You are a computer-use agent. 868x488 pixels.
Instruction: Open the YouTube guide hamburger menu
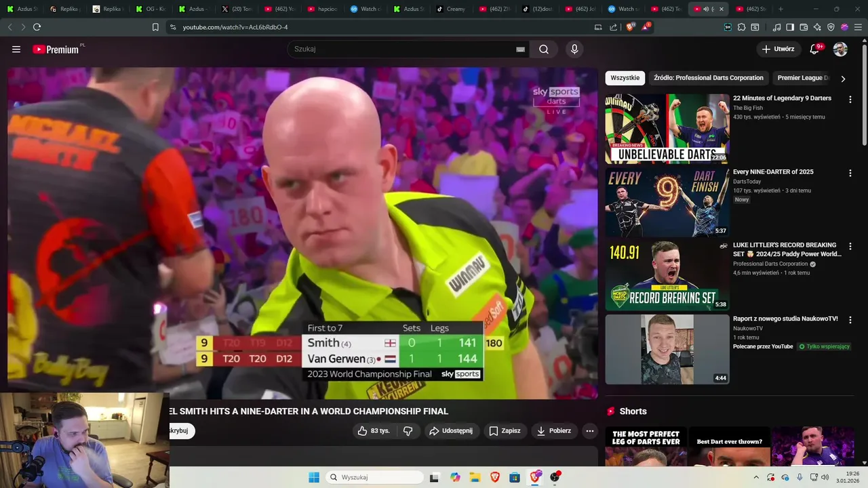coord(16,49)
